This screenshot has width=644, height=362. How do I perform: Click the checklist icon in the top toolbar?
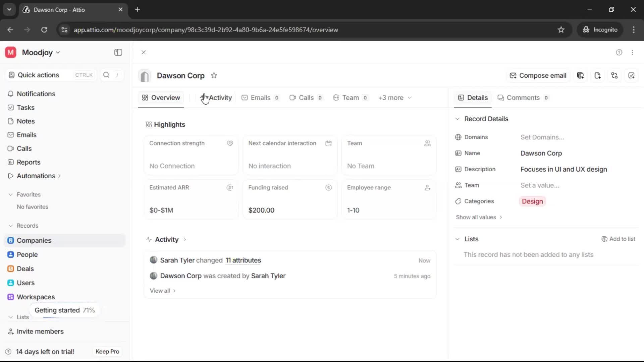click(632, 75)
